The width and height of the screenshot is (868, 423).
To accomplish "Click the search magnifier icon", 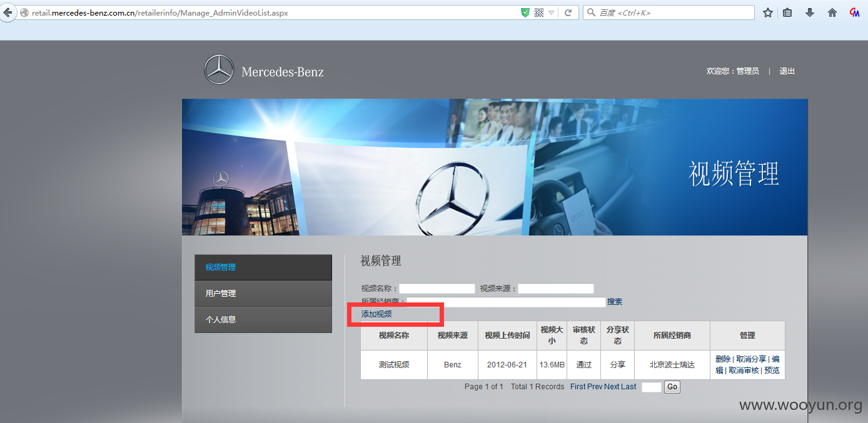I will 591,12.
